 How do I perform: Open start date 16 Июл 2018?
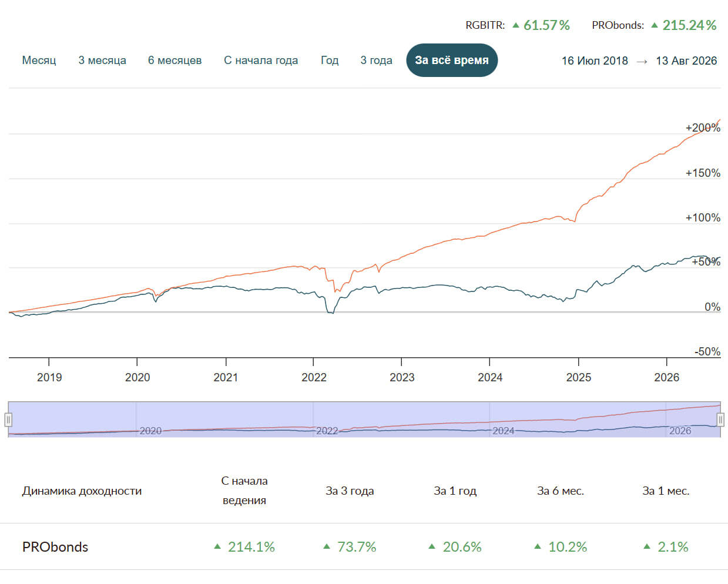[595, 61]
